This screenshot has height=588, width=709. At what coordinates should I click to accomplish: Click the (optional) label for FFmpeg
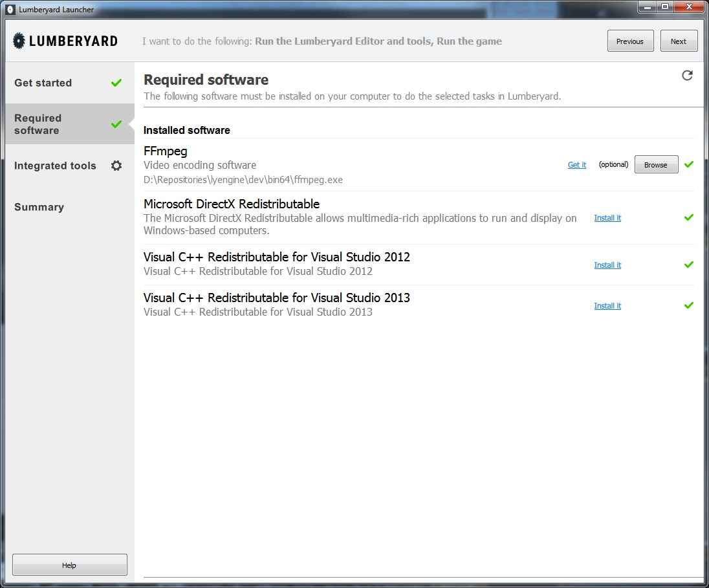coord(613,164)
